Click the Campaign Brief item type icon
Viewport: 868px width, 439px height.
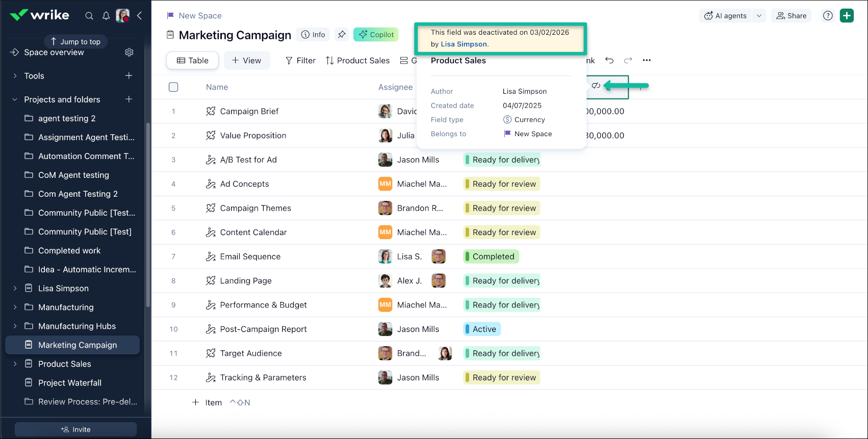tap(211, 111)
